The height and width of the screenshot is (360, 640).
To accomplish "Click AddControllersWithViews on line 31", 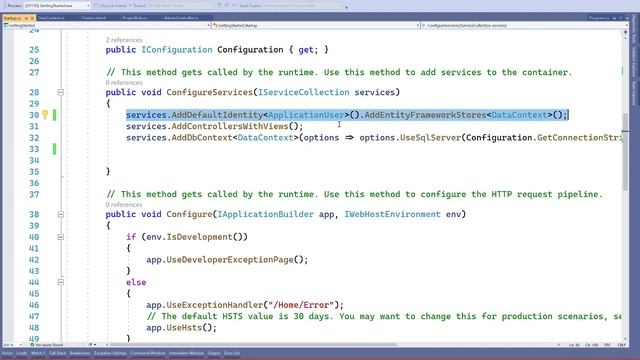I will coord(230,127).
